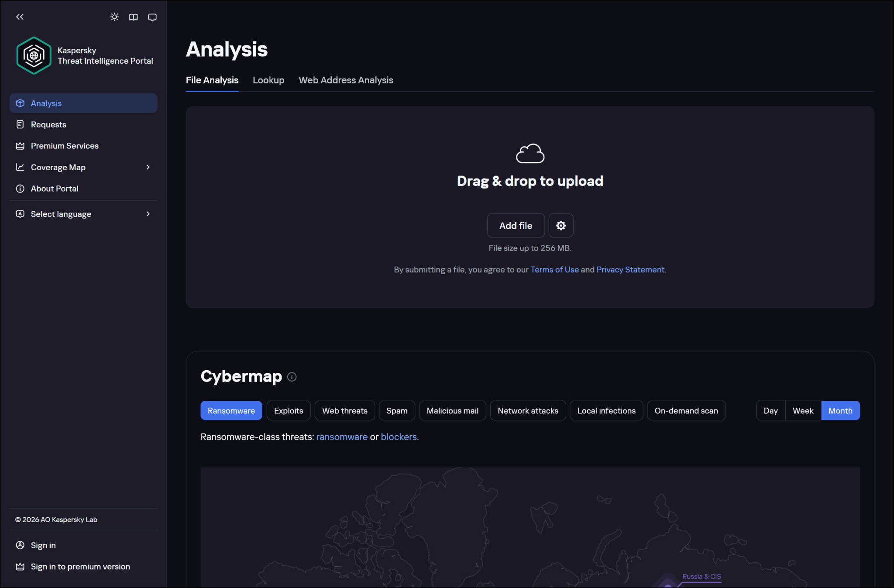Screen dimensions: 894x588
Task: Show Cybermap info tooltip icon
Action: coord(292,377)
